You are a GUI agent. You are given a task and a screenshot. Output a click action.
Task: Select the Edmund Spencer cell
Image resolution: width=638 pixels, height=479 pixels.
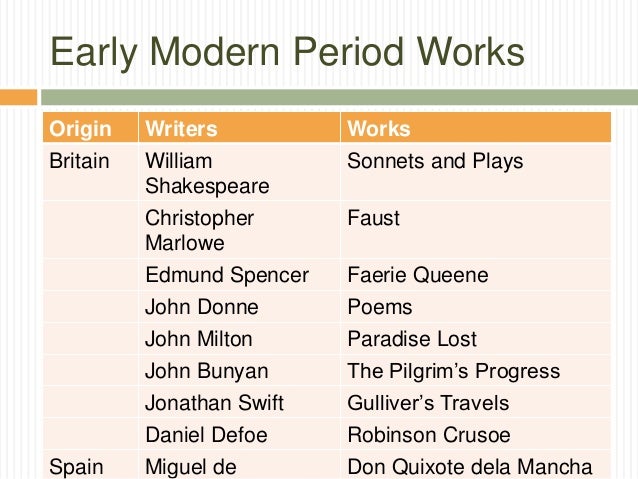tap(239, 275)
